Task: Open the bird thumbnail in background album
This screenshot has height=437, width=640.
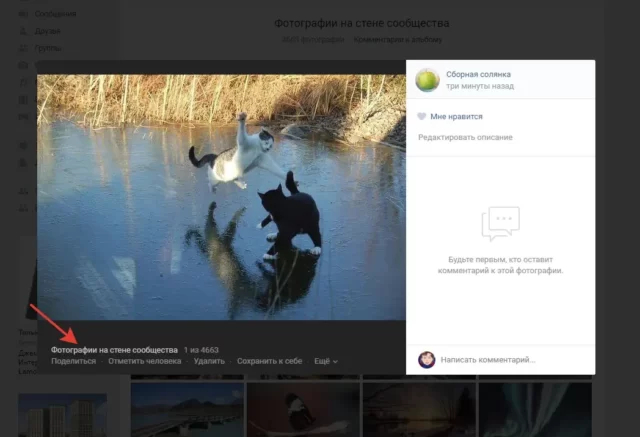Action: [303, 410]
